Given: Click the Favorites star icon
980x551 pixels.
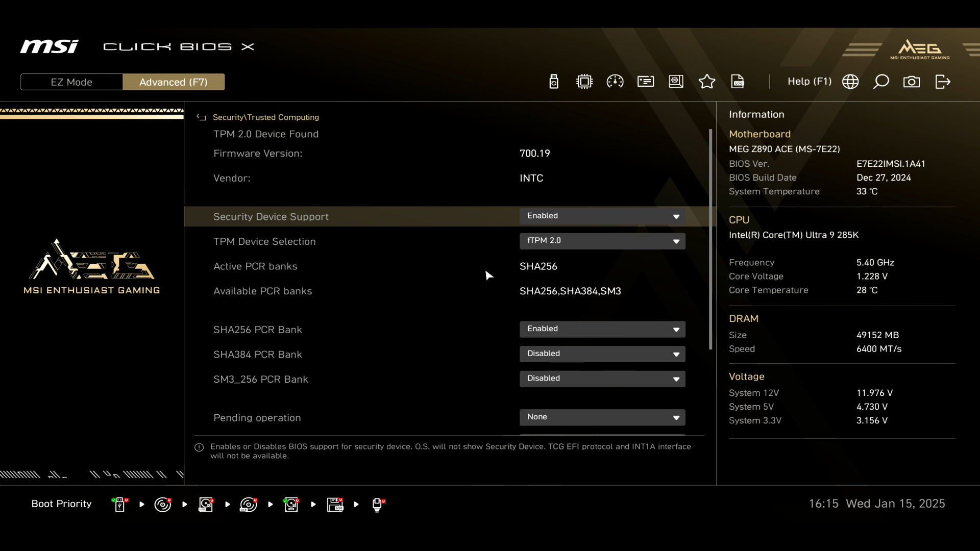Looking at the screenshot, I should [x=707, y=82].
